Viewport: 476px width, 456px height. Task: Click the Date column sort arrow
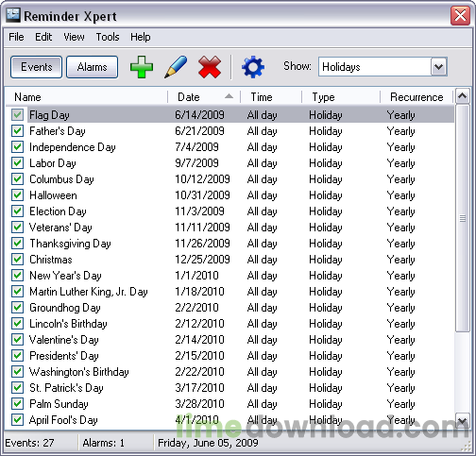pos(229,96)
